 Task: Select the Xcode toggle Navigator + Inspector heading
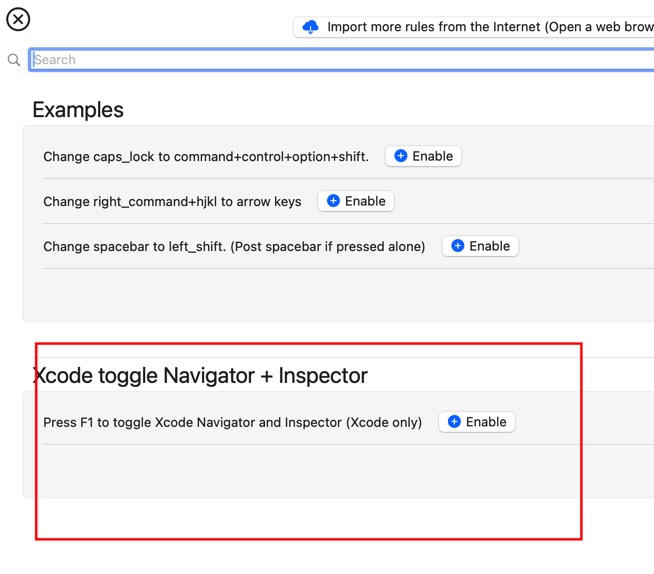coord(200,376)
